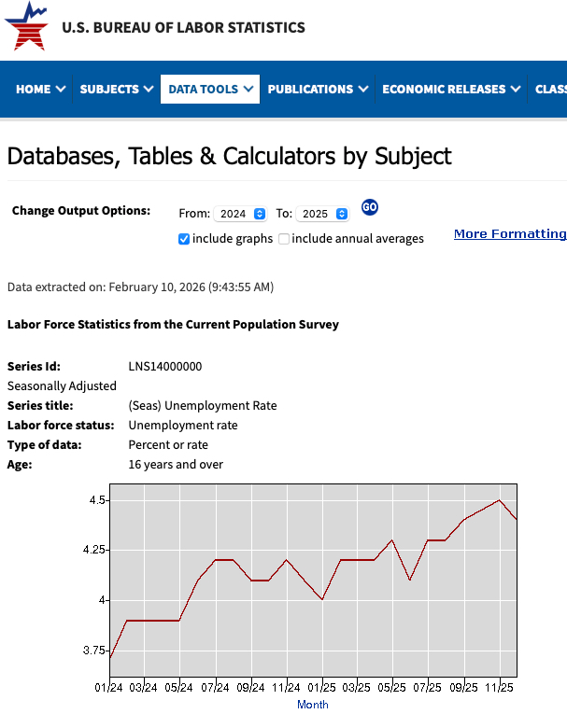Click the unemployment line peak at 11/25
The height and width of the screenshot is (728, 567).
(500, 500)
